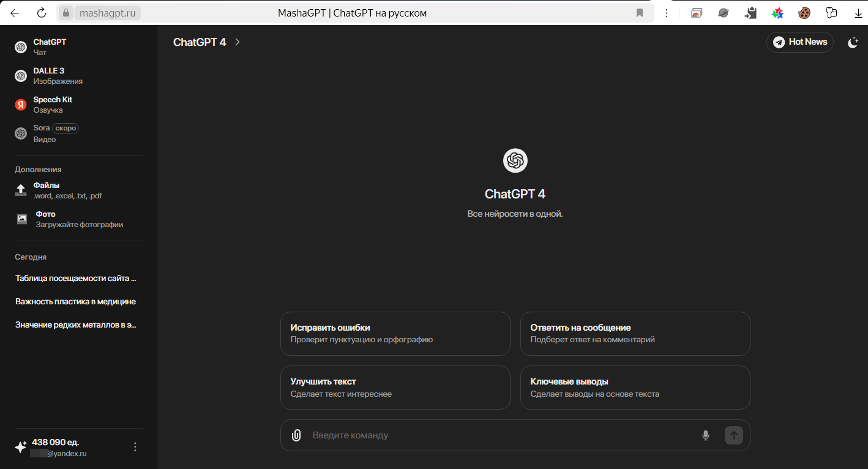Click the text Все нейросети в одной.
This screenshot has width=868, height=469.
point(515,214)
